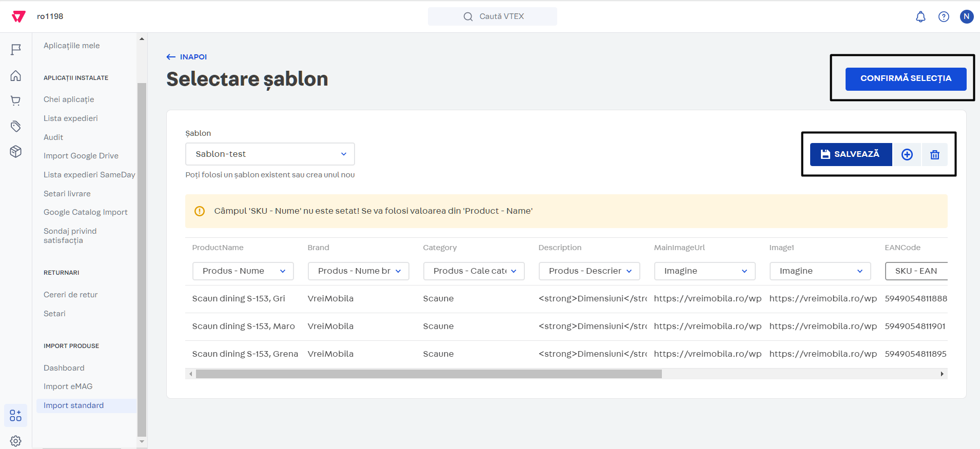Open the Apps icon in the left rail

(16, 415)
